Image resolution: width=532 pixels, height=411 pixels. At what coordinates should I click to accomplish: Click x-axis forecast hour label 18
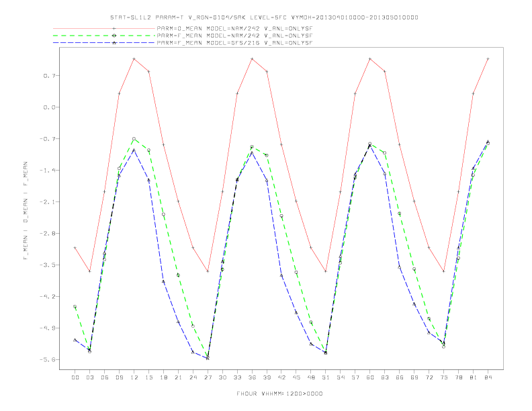click(x=163, y=377)
